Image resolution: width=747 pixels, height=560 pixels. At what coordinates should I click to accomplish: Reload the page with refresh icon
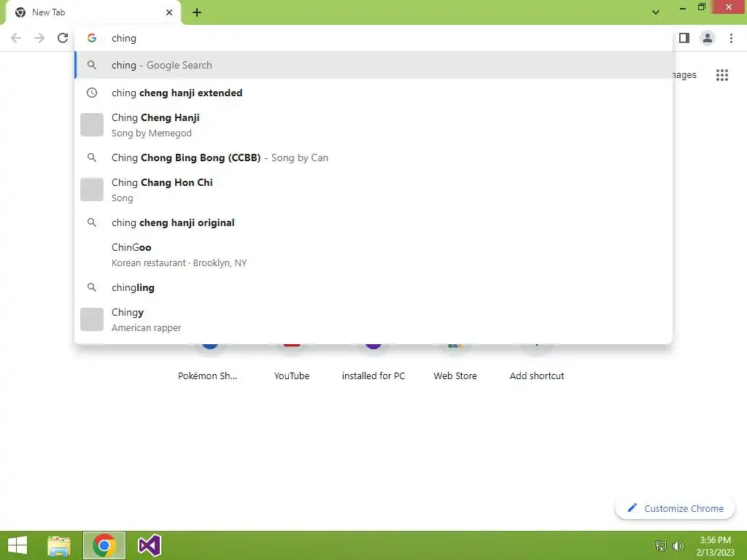point(63,38)
